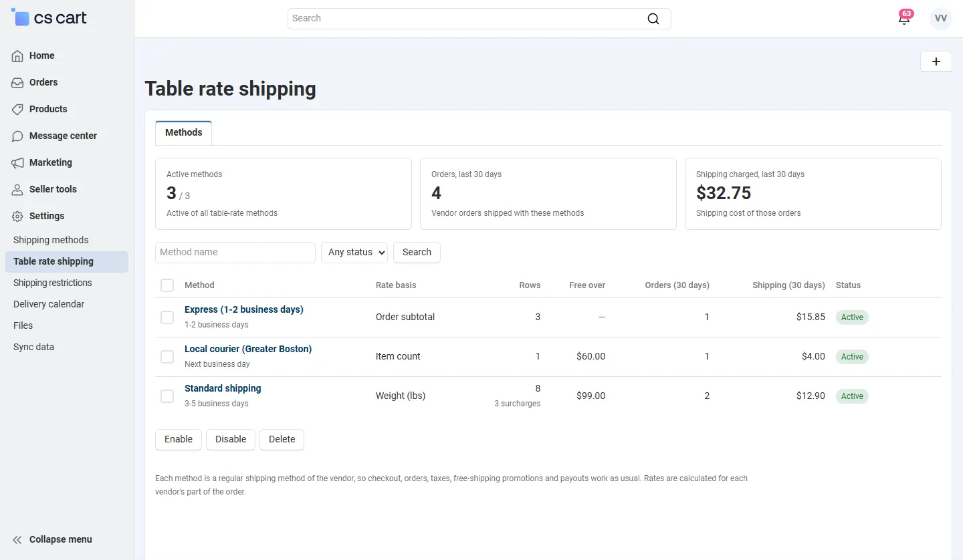Click the Search button beside the status filter
963x560 pixels.
coord(417,253)
